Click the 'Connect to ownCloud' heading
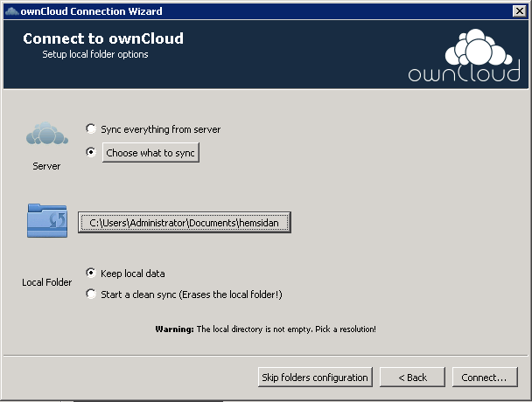This screenshot has width=532, height=402. tap(103, 38)
